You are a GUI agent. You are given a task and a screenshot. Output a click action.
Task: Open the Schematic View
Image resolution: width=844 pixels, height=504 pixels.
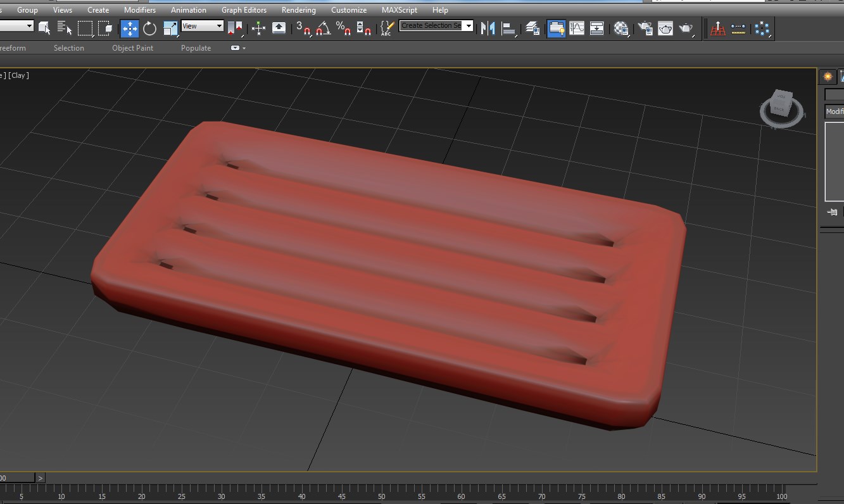coord(597,28)
